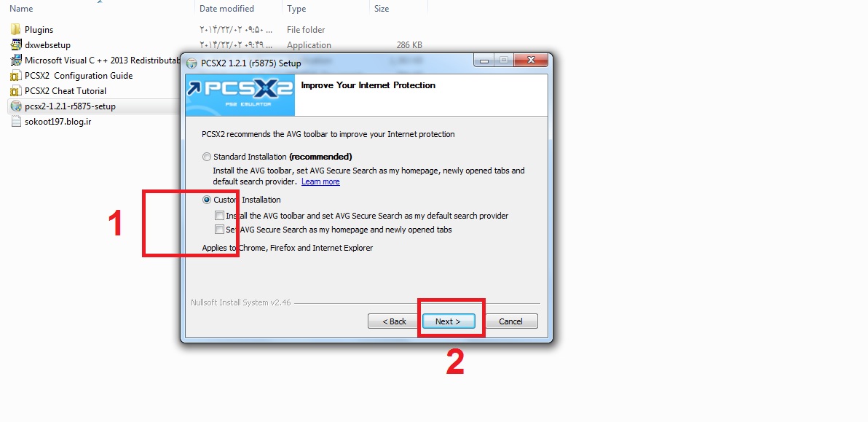
Task: Click pcsx2-1.2.1-r5875-setup installer icon
Action: click(x=15, y=106)
